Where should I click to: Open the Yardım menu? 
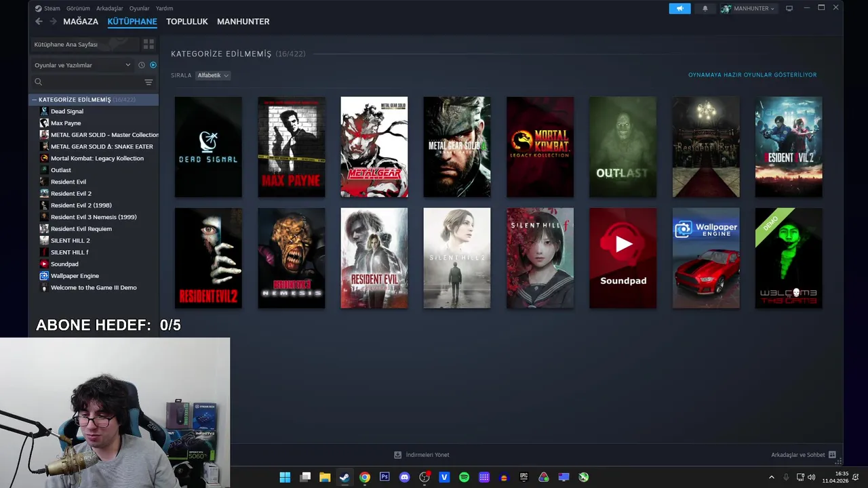coord(164,8)
